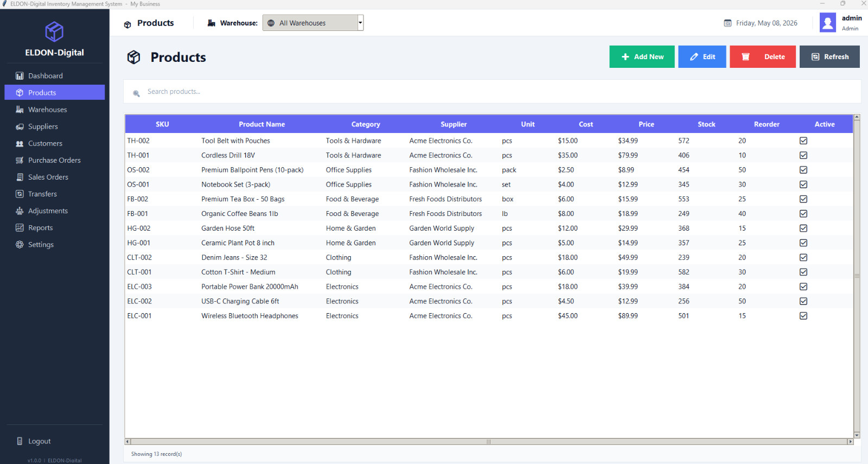The image size is (868, 464).
Task: Click the Suppliers truck icon
Action: pyautogui.click(x=20, y=126)
